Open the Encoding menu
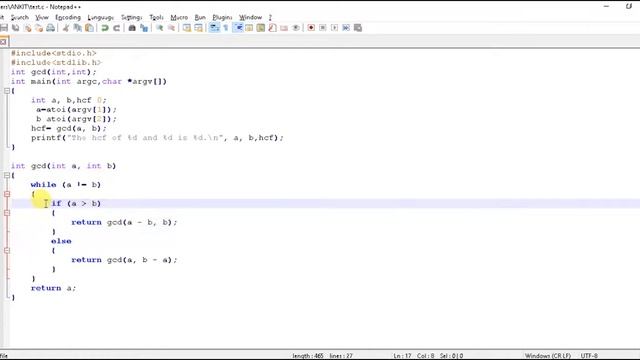Image resolution: width=640 pixels, height=360 pixels. tap(68, 17)
